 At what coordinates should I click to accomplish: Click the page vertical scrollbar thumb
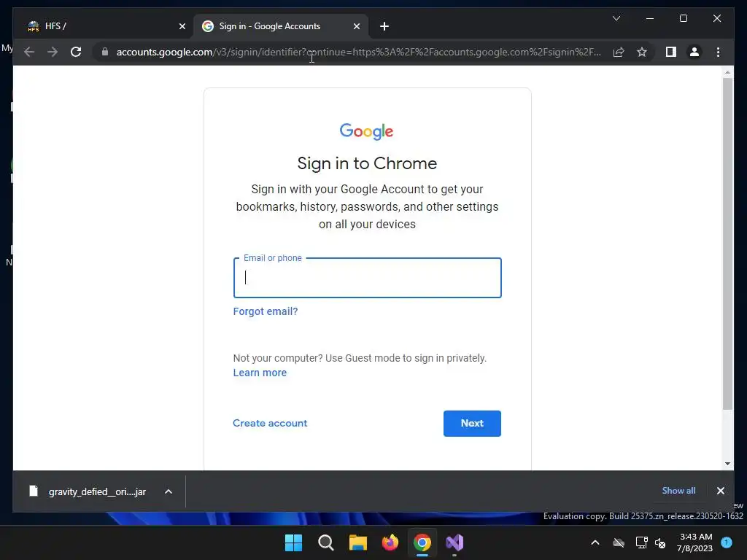point(727,243)
